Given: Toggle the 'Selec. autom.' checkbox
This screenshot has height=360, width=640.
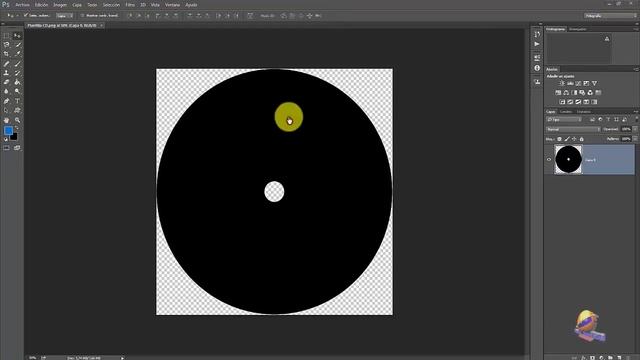Looking at the screenshot, I should [x=26, y=16].
